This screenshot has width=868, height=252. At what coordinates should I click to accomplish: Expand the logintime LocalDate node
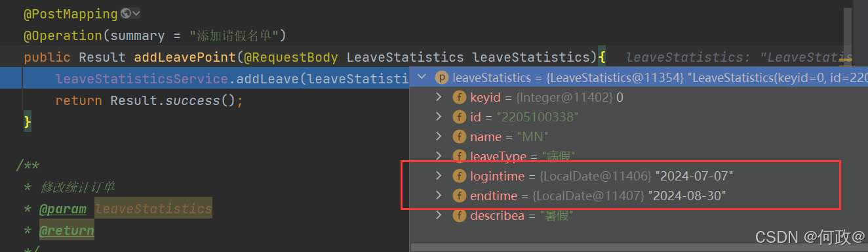coord(439,176)
